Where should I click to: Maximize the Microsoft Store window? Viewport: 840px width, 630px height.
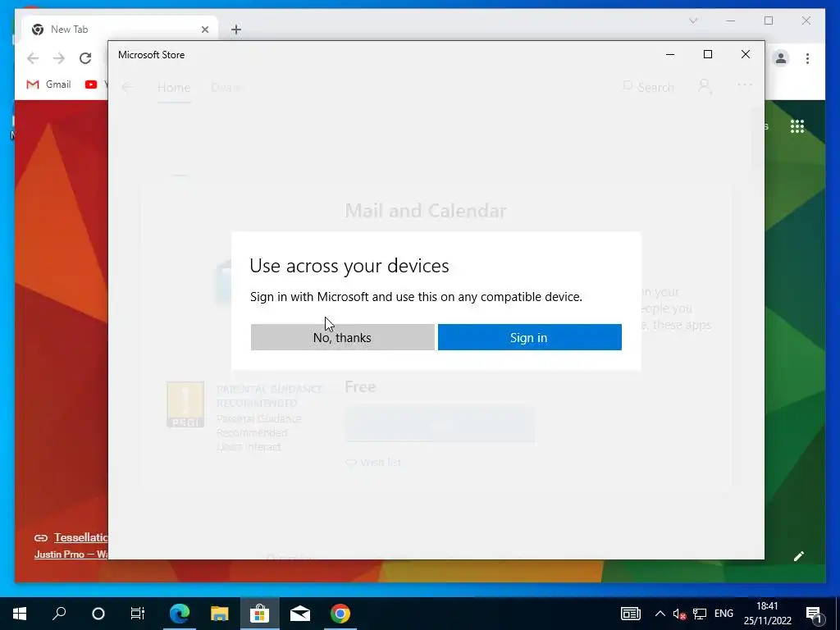pos(708,54)
